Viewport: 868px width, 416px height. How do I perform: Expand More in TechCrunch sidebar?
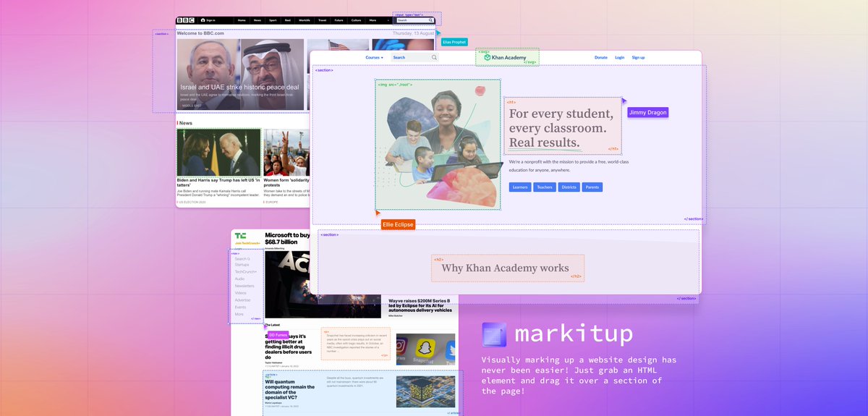[x=239, y=314]
